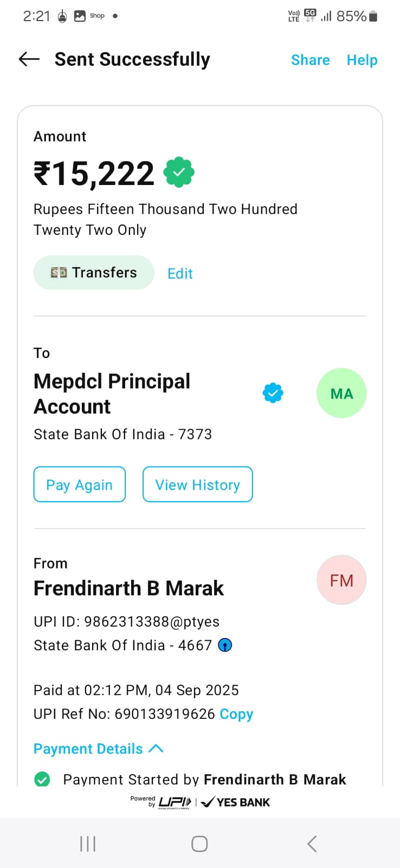This screenshot has width=400, height=868.
Task: Tap the green payment started checkmark
Action: pos(42,780)
